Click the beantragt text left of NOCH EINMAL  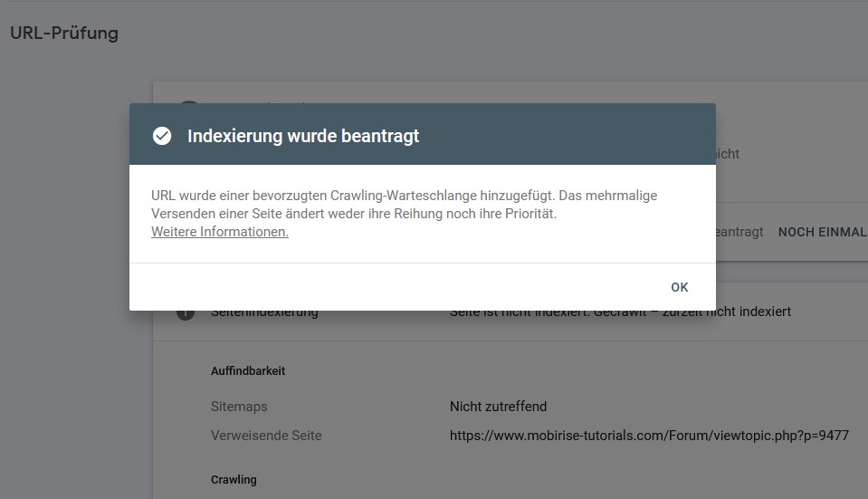pyautogui.click(x=740, y=232)
